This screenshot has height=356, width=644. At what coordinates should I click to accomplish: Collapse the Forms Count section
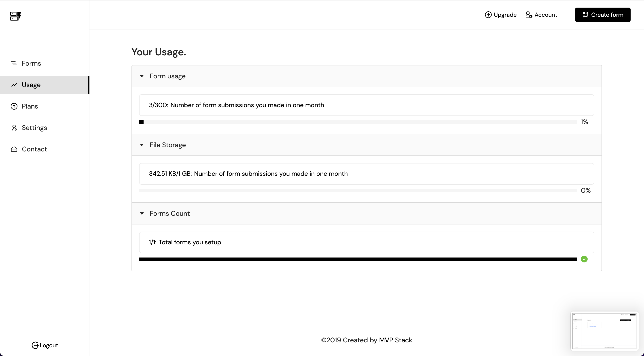pyautogui.click(x=142, y=214)
